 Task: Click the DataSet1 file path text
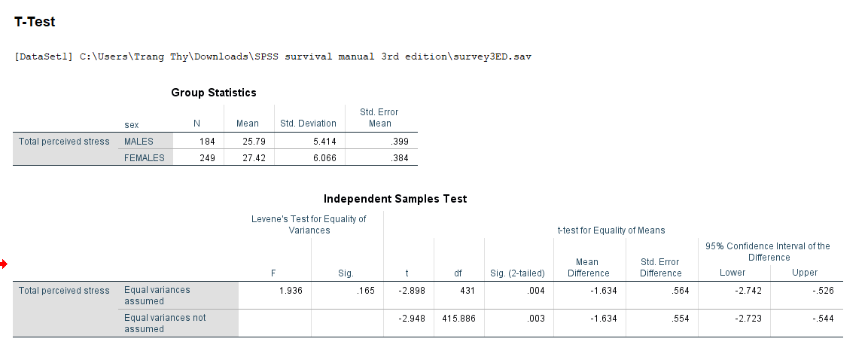274,56
